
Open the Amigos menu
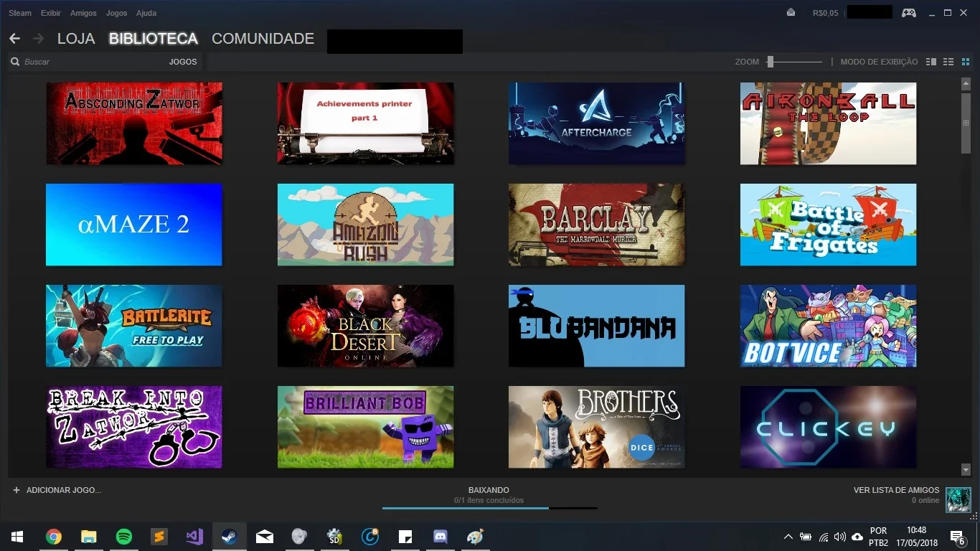[x=83, y=13]
